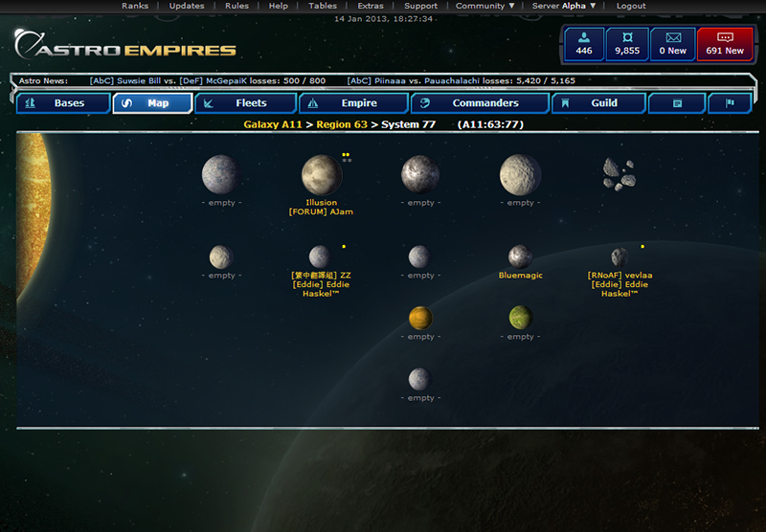This screenshot has width=766, height=532.
Task: Open the account icon showing 446
Action: click(584, 44)
